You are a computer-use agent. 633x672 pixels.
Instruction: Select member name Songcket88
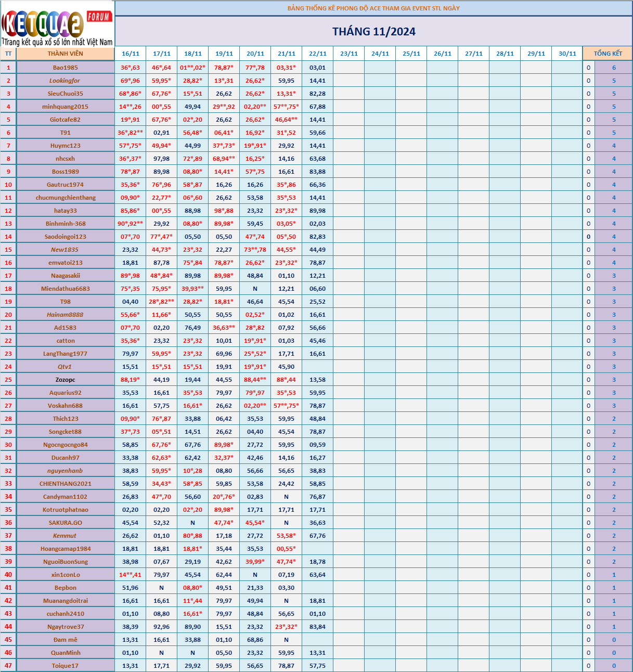(66, 432)
